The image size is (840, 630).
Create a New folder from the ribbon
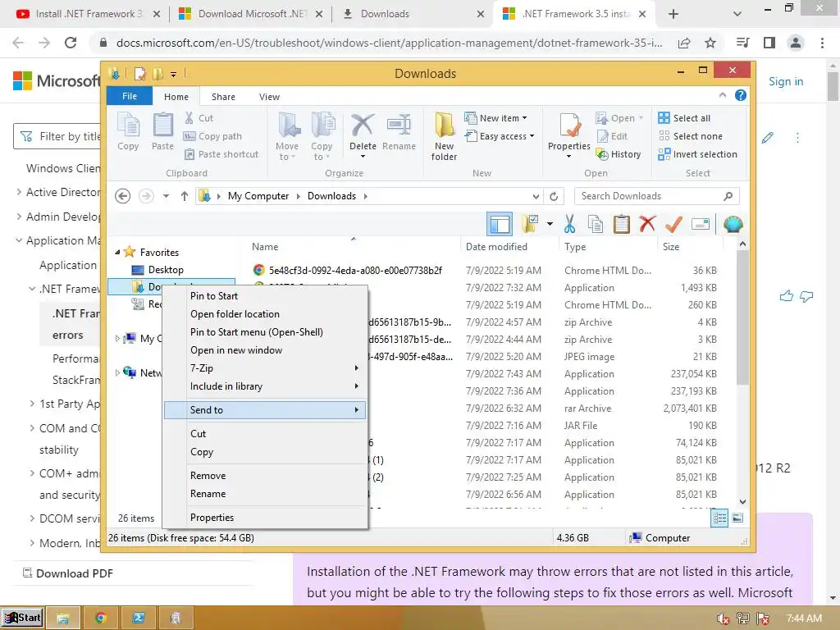point(444,136)
